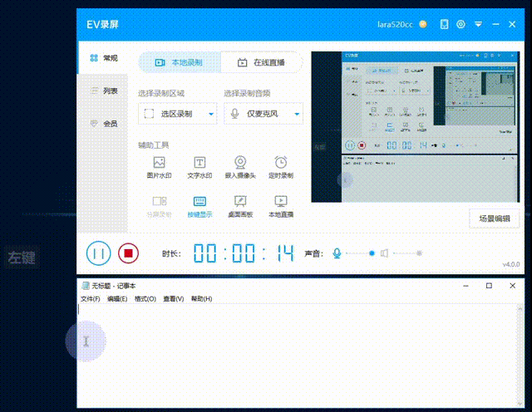Click inside the Notepad text area
This screenshot has width=532, height=412.
(x=297, y=356)
